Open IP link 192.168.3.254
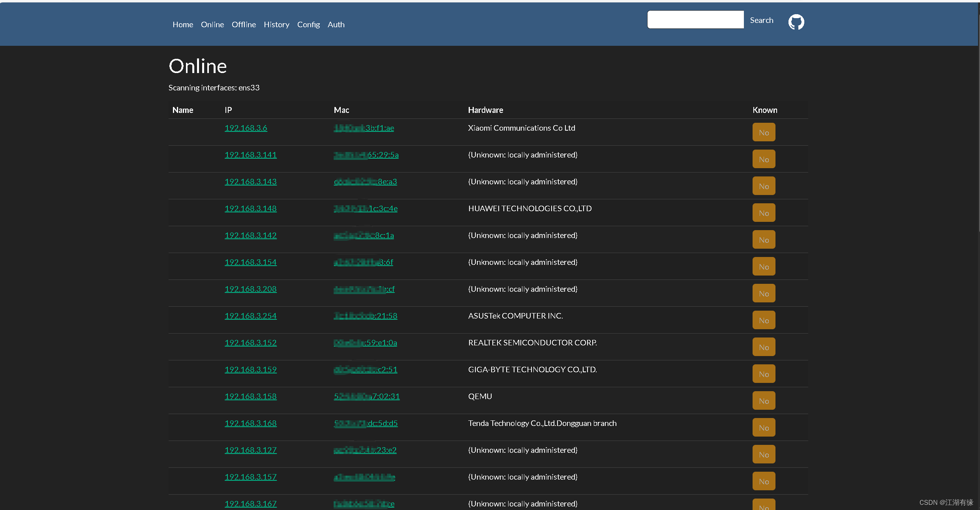This screenshot has width=980, height=510. point(250,316)
